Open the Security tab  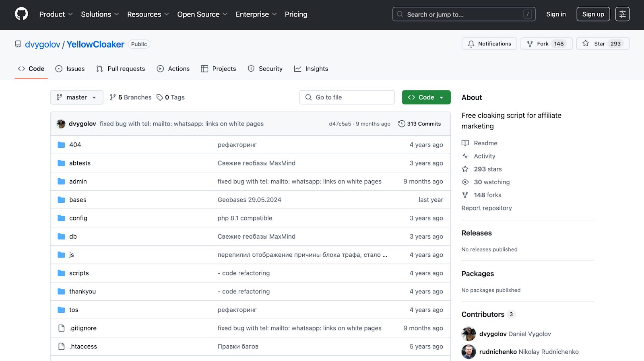coord(265,69)
